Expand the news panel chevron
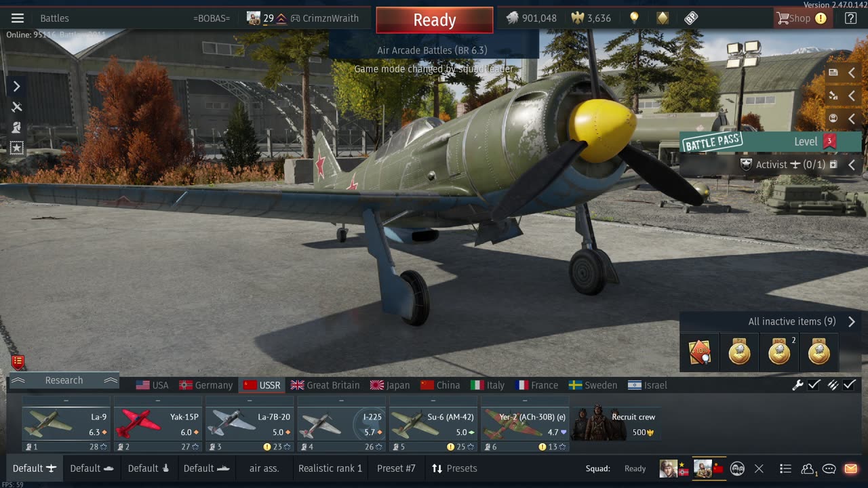Viewport: 868px width, 488px height. [x=852, y=73]
